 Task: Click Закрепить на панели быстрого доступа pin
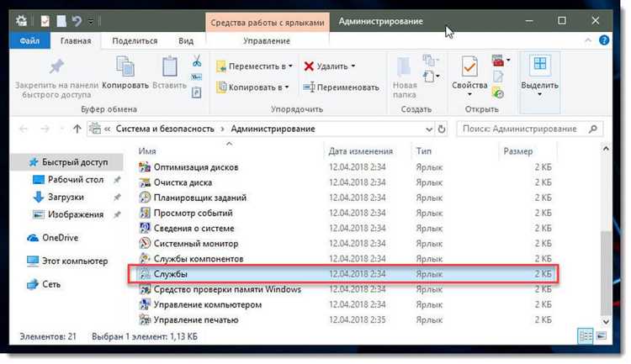56,71
